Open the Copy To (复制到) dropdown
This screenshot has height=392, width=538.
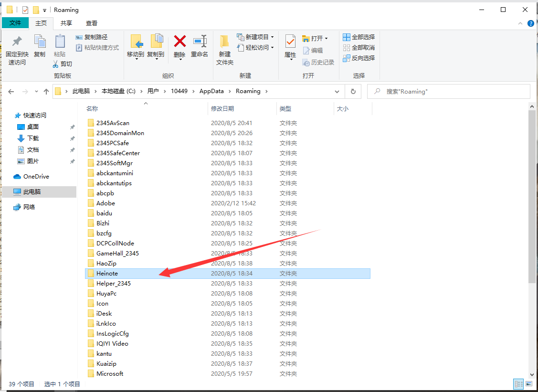click(156, 59)
